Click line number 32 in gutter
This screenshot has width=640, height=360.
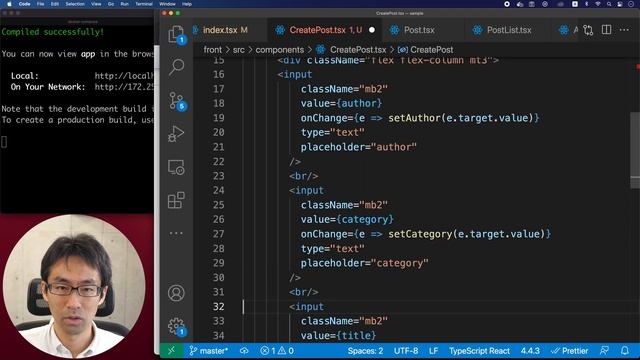[x=218, y=307]
